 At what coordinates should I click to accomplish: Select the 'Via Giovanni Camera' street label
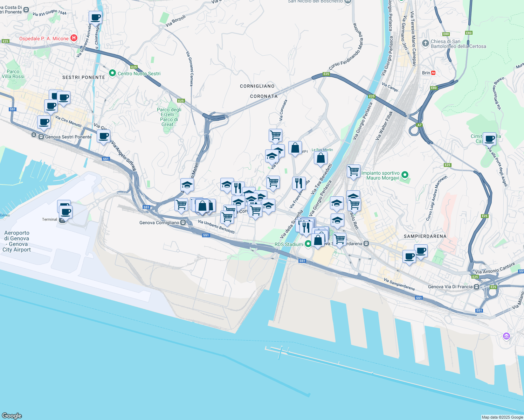click(189, 69)
